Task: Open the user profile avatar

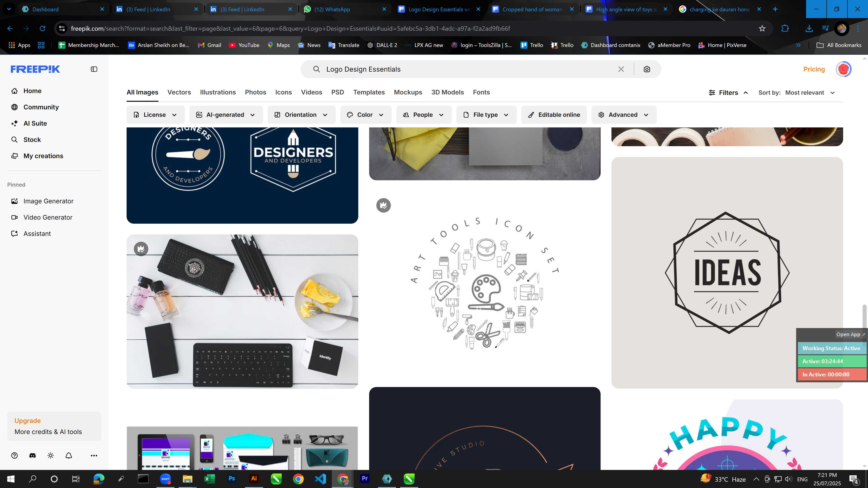Action: [843, 69]
